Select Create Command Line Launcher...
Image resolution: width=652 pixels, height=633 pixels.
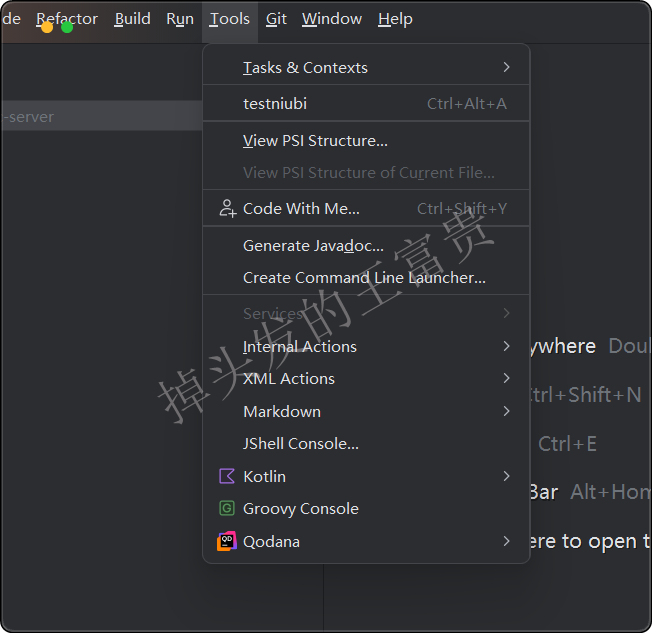(366, 277)
